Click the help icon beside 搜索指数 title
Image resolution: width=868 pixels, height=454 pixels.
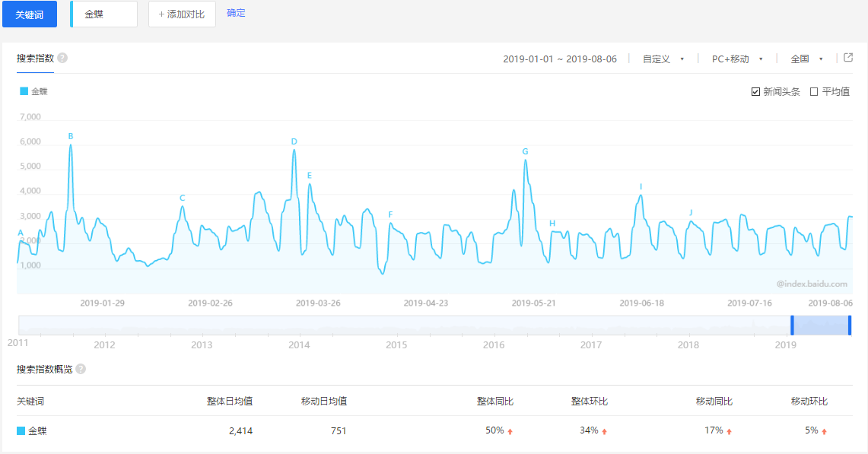[62, 57]
